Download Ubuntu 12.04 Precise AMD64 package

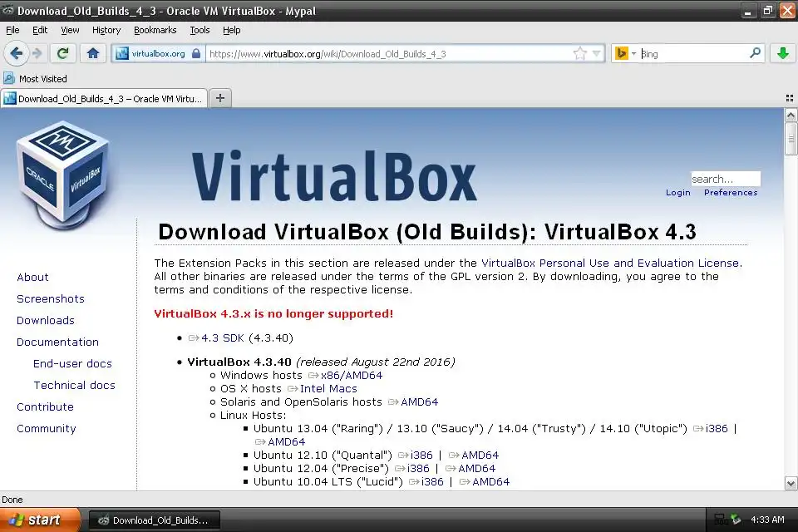point(470,468)
